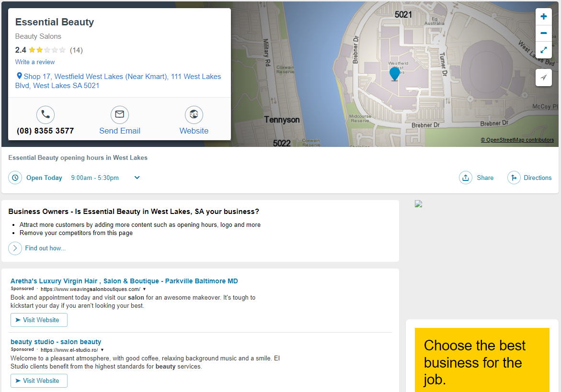This screenshot has height=392, width=561.
Task: Click the https://www.el-studio.ro/ URL text
Action: (69, 350)
